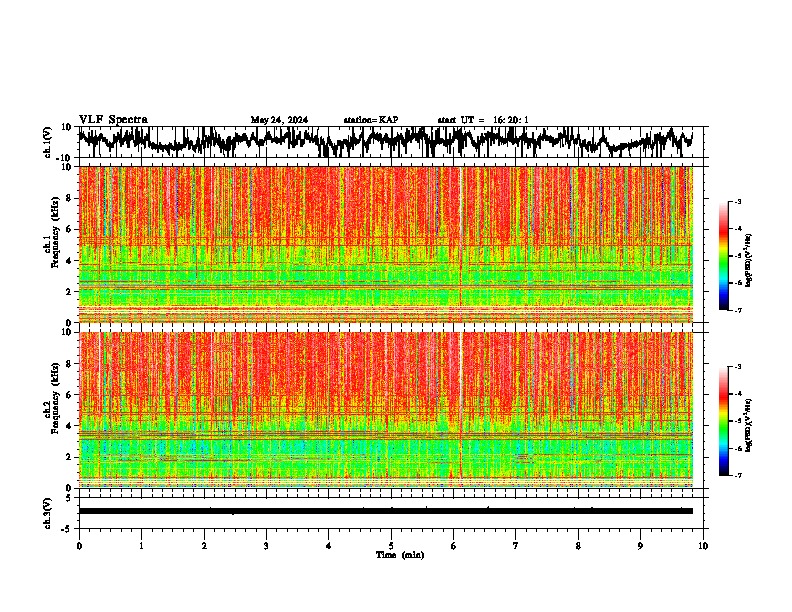Click the ch.2 spectrogram color scale bar
This screenshot has width=792, height=612.
pyautogui.click(x=724, y=421)
